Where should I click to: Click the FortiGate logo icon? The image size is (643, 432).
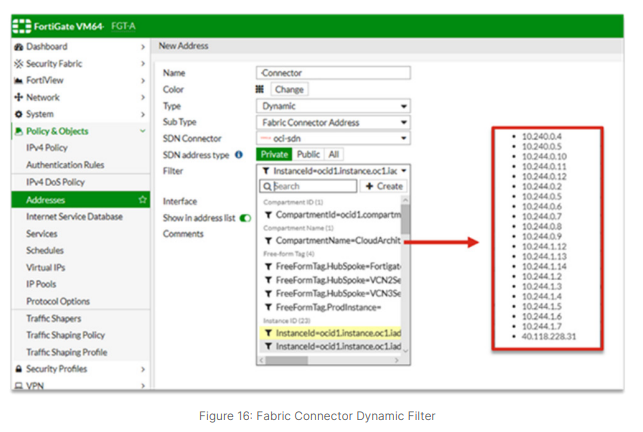tap(21, 26)
